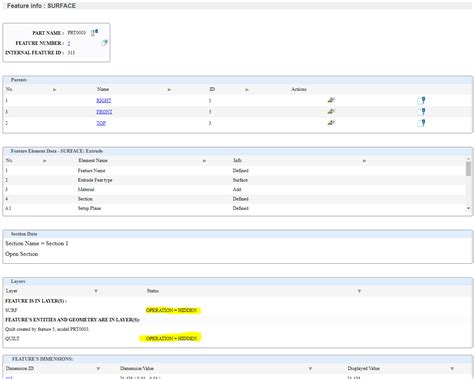Image resolution: width=474 pixels, height=379 pixels.
Task: Click the edit action icon for FRONT parent
Action: (x=331, y=111)
